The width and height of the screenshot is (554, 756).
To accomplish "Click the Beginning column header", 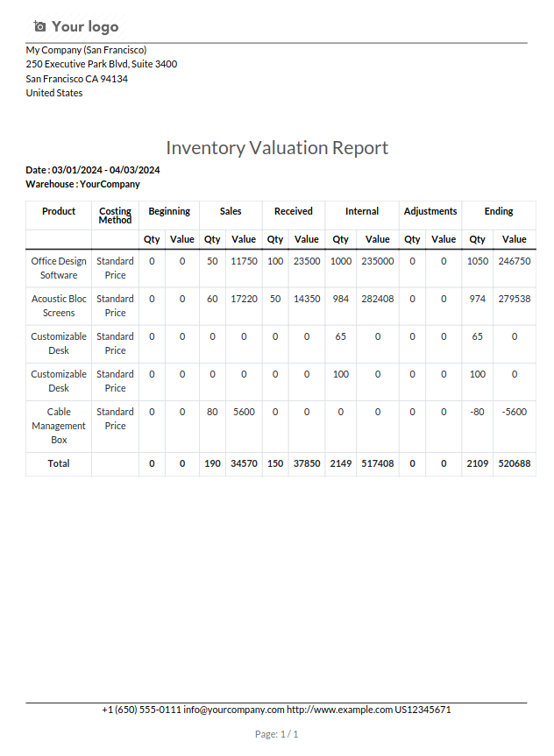I will pos(169,211).
